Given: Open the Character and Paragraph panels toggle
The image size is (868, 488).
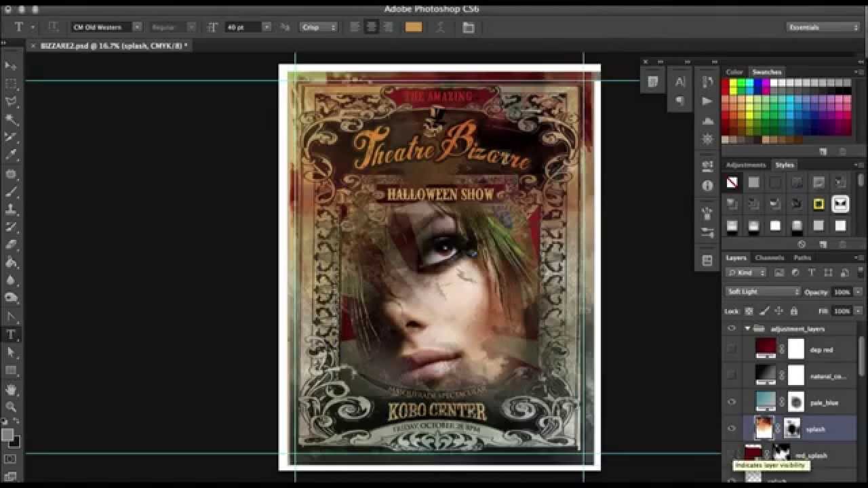Looking at the screenshot, I should tap(469, 27).
